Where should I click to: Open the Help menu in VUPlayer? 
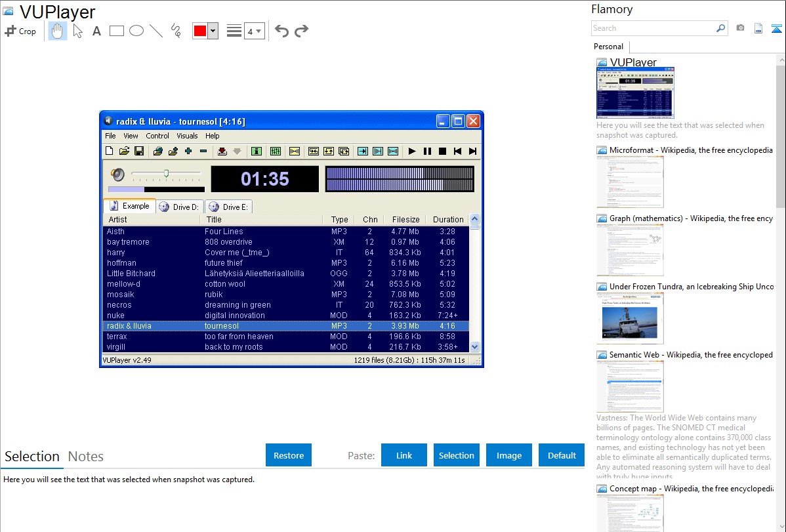[x=213, y=136]
